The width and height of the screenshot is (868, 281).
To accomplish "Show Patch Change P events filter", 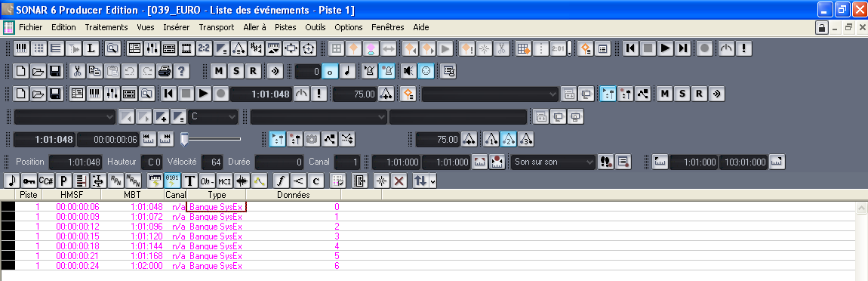I will (x=63, y=181).
